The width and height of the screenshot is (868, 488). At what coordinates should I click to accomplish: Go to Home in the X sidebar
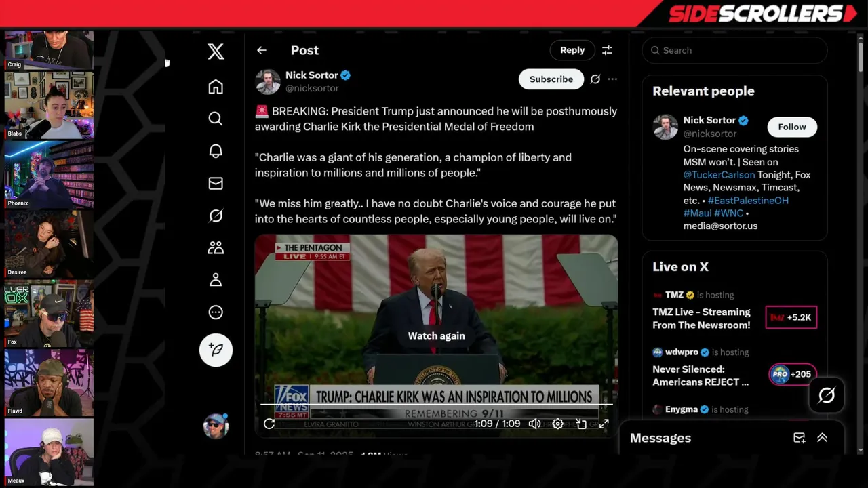tap(216, 87)
